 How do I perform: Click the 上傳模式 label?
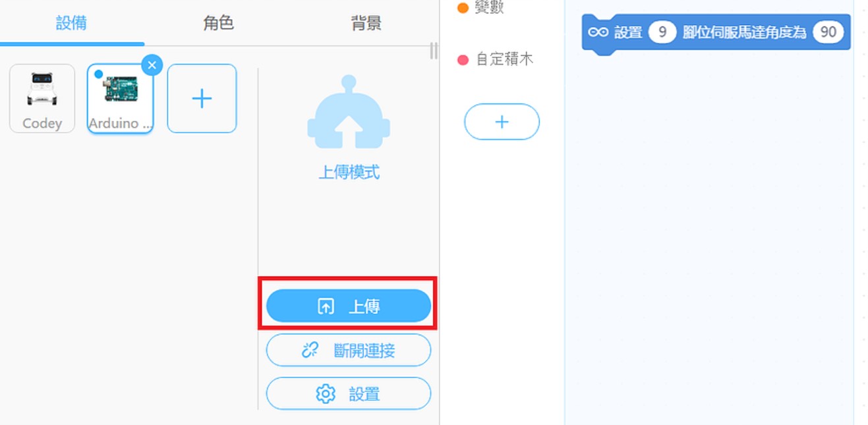tap(349, 173)
